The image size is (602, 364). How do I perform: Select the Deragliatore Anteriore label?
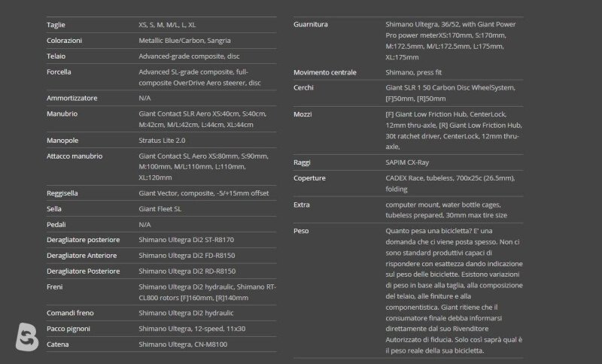82,256
